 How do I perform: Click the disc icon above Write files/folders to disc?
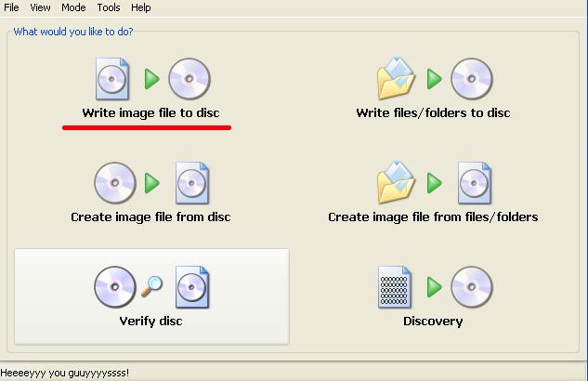pos(472,79)
